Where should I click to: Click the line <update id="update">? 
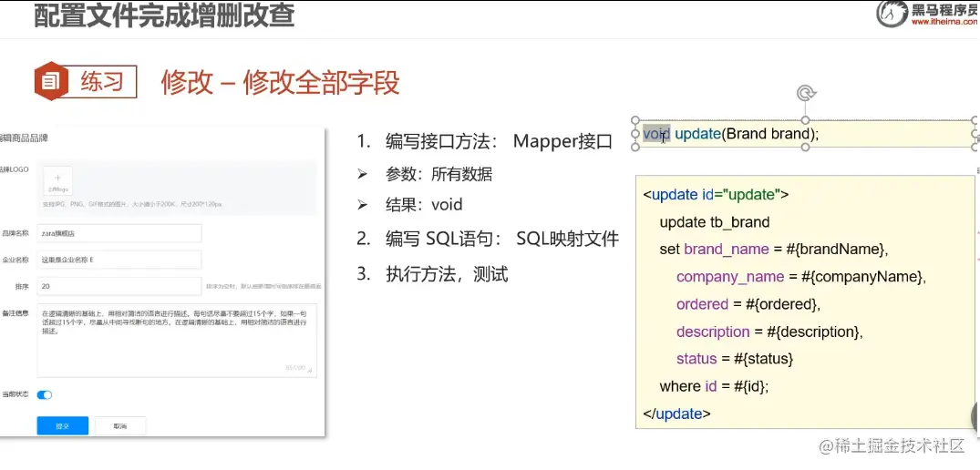(716, 195)
